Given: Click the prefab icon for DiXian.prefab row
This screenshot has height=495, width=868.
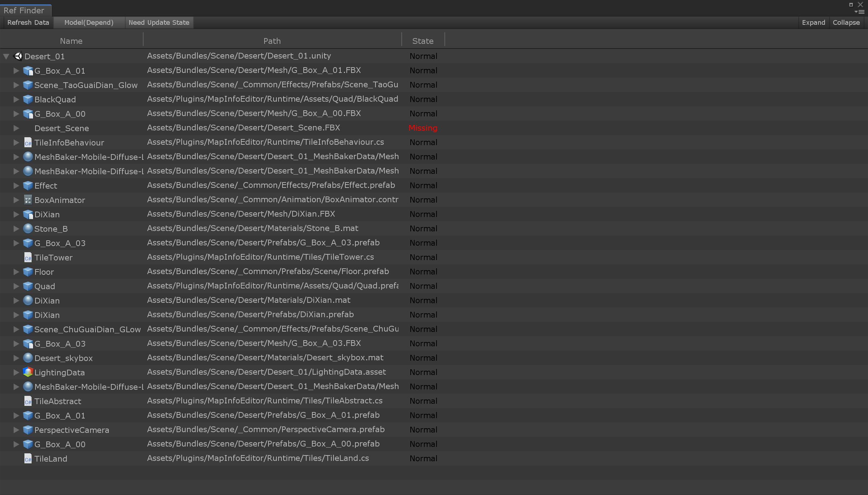Looking at the screenshot, I should 28,315.
